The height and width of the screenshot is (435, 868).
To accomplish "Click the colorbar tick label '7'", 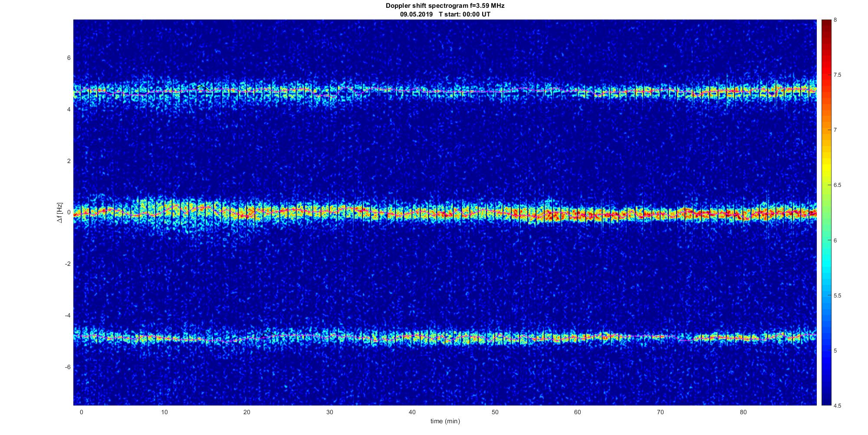I will tap(835, 130).
